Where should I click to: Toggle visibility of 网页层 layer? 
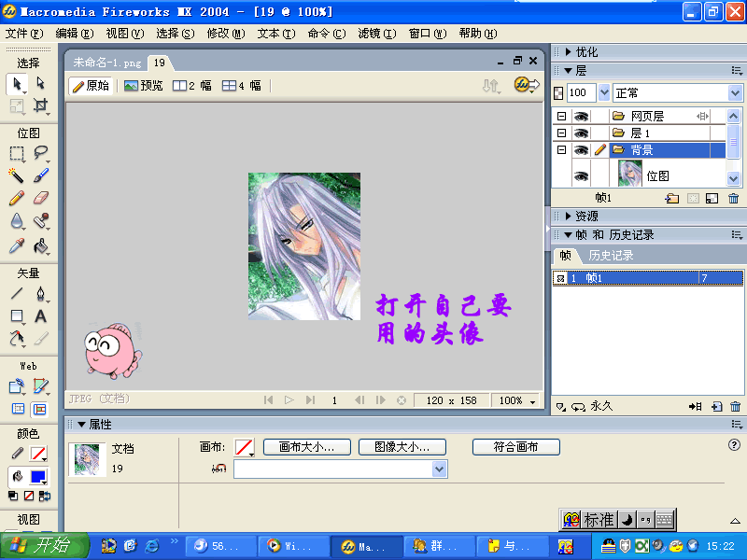[581, 116]
